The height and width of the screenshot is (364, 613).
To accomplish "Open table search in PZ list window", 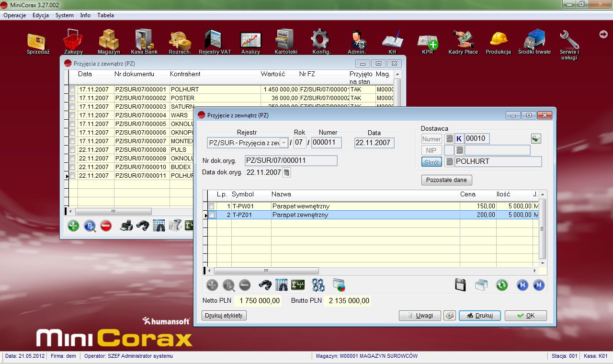I will click(x=159, y=226).
